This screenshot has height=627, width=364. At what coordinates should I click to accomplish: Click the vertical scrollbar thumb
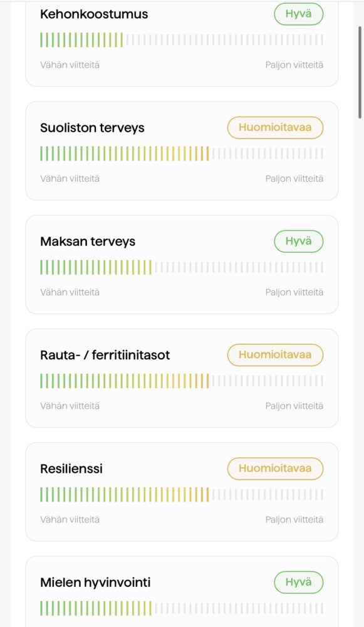[x=360, y=73]
